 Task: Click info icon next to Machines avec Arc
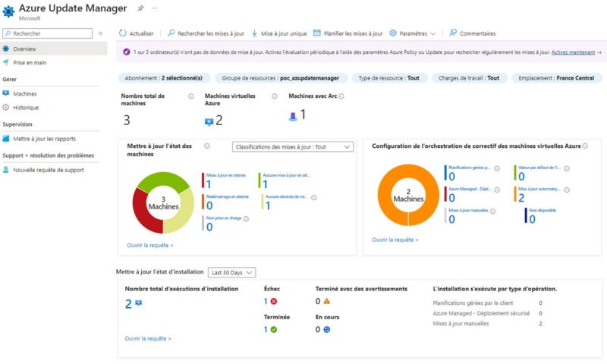pyautogui.click(x=341, y=96)
